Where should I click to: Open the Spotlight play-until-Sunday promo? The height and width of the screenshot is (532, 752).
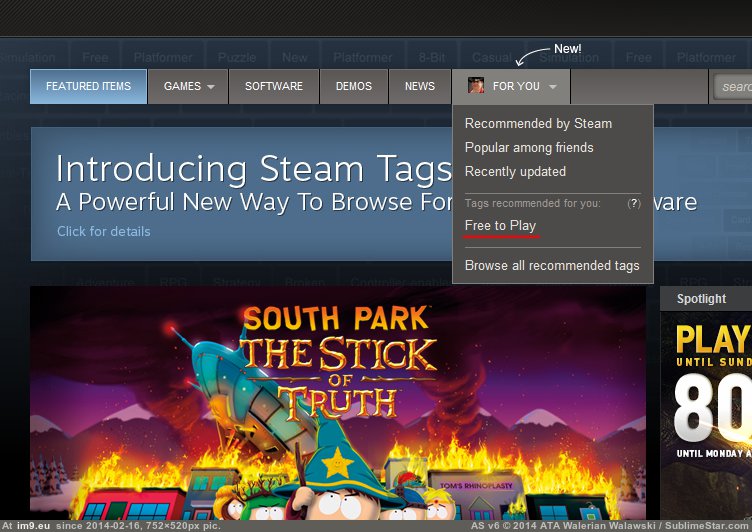[706, 415]
